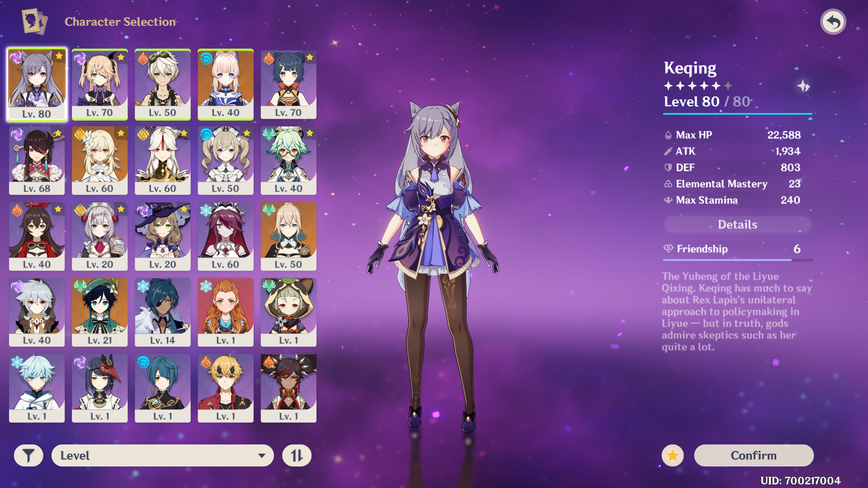
Task: Click the Yuheng of Liyue Qixing description
Action: 737,311
